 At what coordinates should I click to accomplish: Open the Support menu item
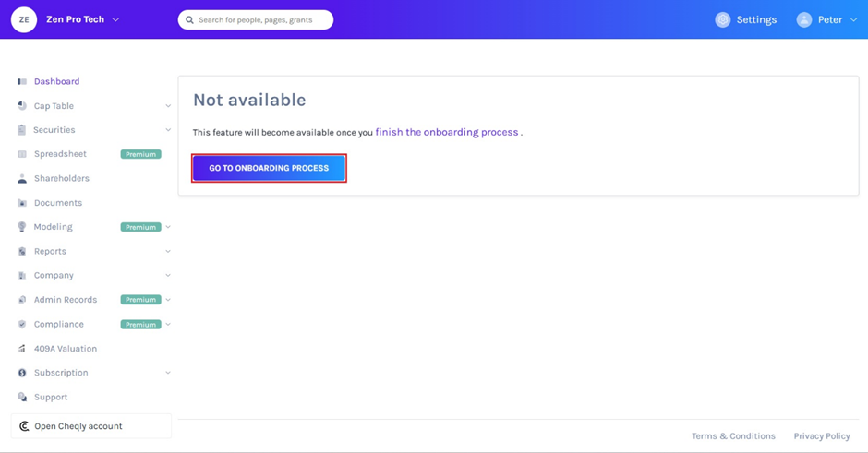(51, 397)
